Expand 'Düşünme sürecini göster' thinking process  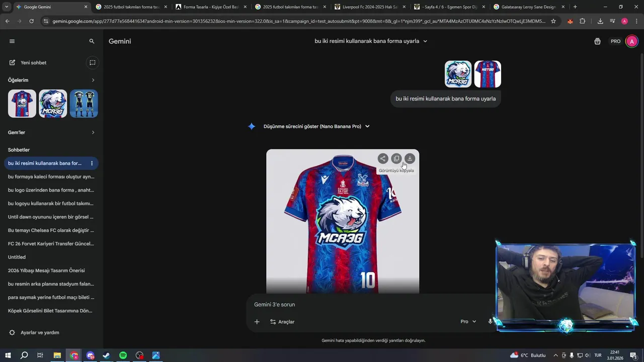pyautogui.click(x=316, y=126)
